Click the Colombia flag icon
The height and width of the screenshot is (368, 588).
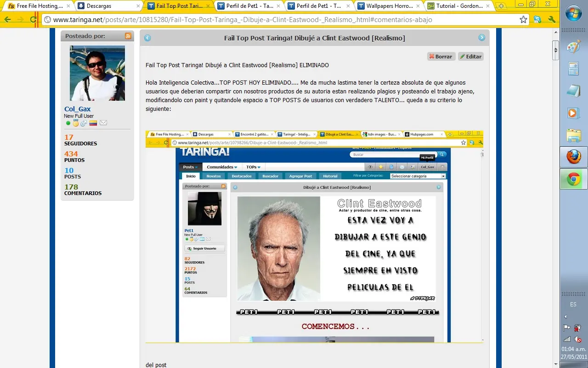(93, 123)
